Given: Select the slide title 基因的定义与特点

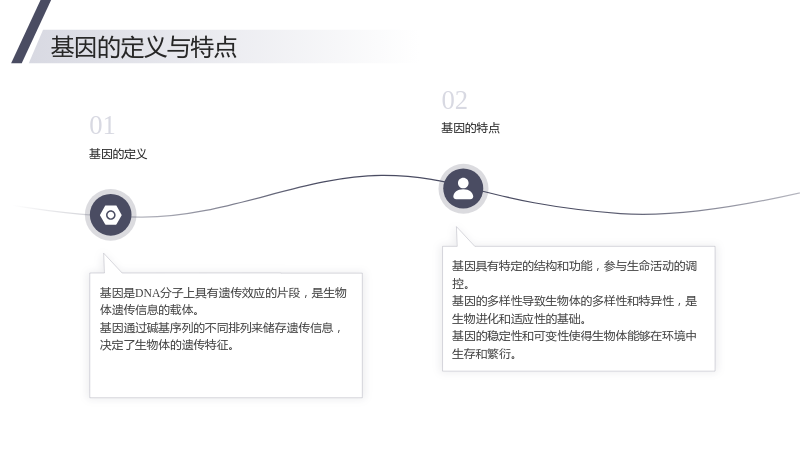Looking at the screenshot, I should (143, 47).
